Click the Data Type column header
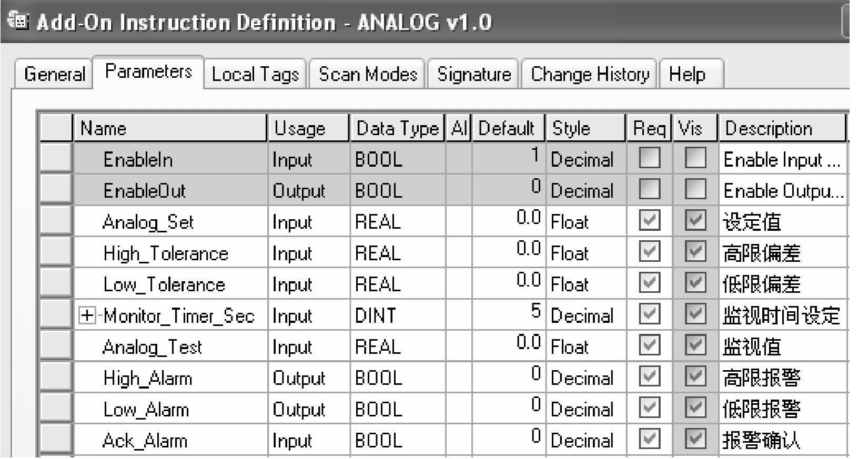The image size is (868, 459). [397, 128]
